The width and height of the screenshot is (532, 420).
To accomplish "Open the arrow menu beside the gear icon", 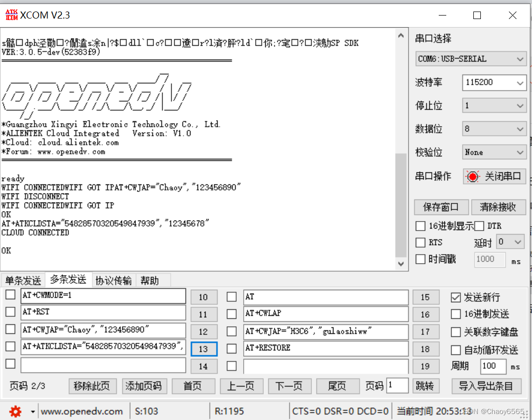I will 33,412.
